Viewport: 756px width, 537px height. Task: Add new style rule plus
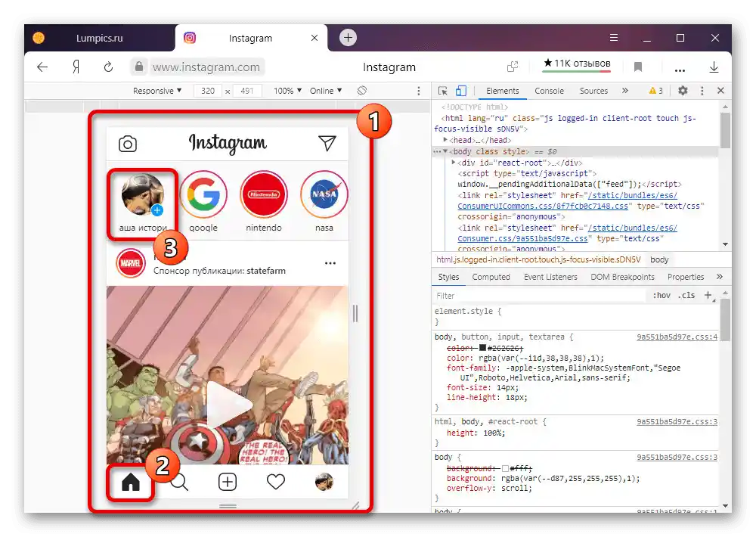point(708,295)
